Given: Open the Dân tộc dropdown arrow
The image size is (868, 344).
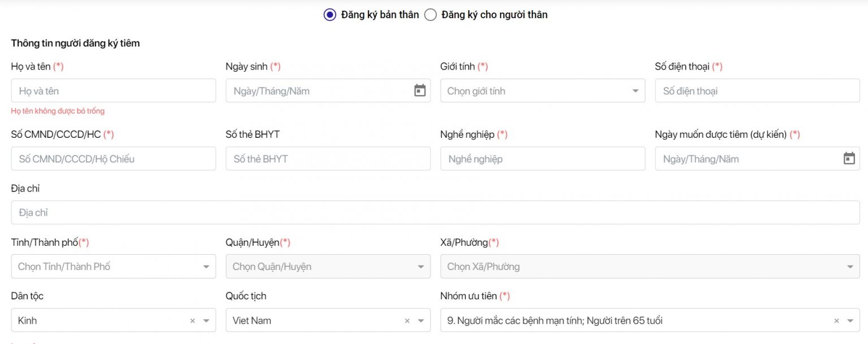Looking at the screenshot, I should [206, 321].
